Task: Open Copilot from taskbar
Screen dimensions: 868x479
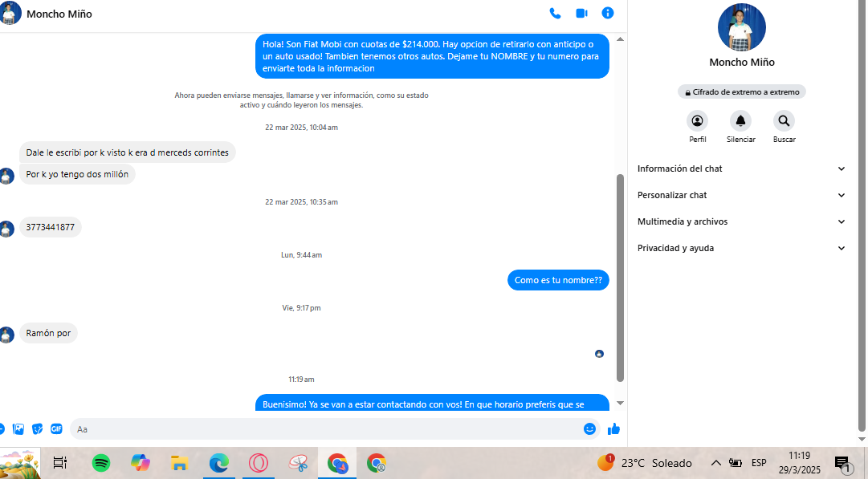Action: [x=140, y=463]
